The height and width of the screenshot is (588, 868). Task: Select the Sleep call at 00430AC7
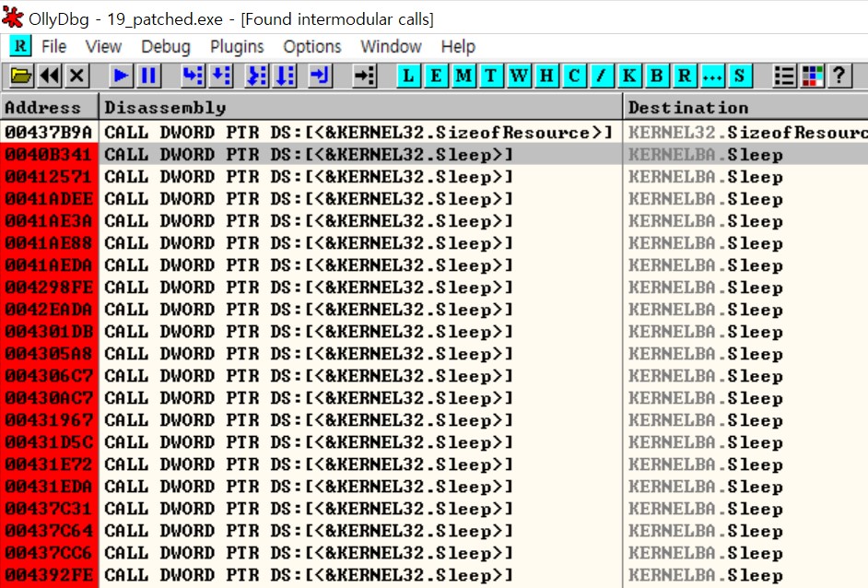point(434,398)
